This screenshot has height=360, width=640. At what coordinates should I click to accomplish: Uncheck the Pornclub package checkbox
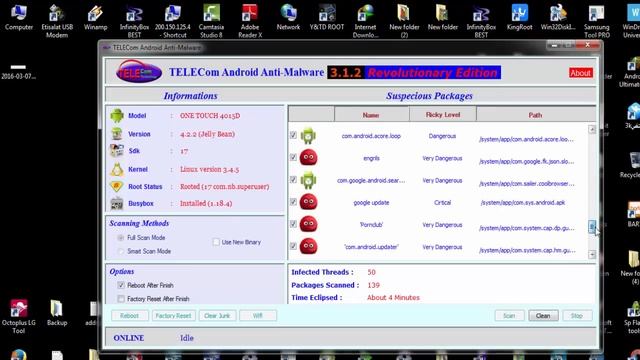pos(293,224)
